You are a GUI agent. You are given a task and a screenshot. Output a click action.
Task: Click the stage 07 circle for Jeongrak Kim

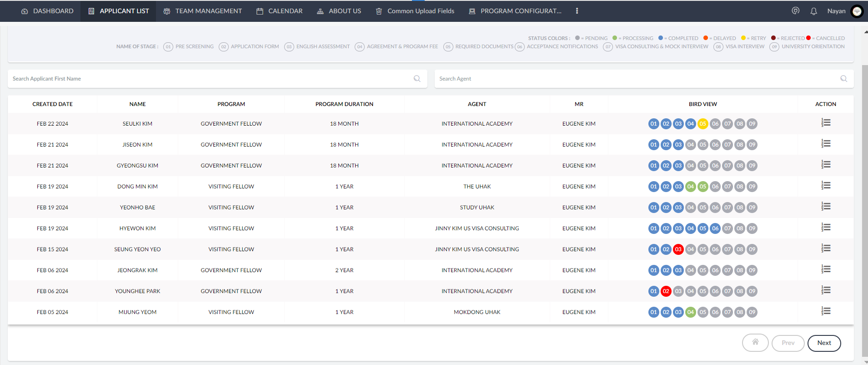[x=728, y=270]
